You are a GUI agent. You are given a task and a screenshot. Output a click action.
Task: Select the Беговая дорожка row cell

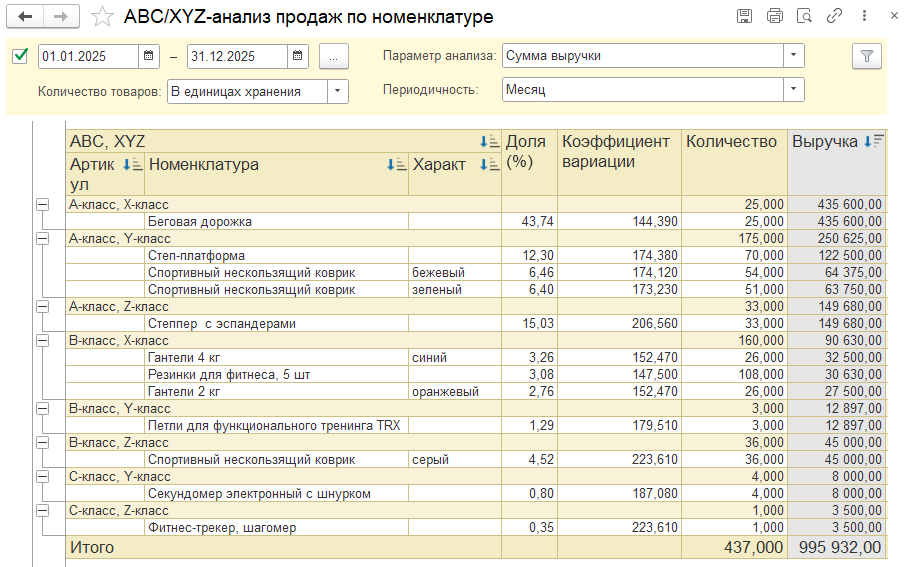200,221
